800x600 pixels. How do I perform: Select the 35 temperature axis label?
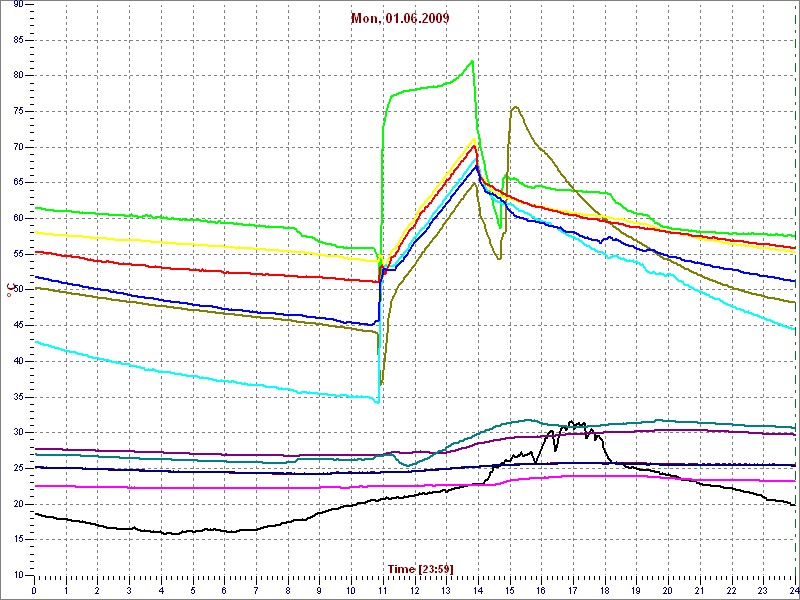(17, 397)
